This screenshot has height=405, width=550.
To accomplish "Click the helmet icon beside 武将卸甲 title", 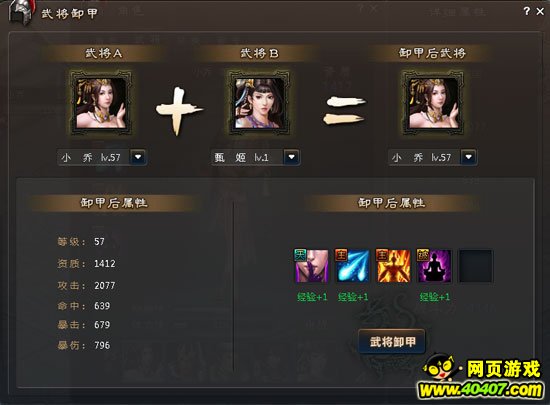I will tap(21, 13).
